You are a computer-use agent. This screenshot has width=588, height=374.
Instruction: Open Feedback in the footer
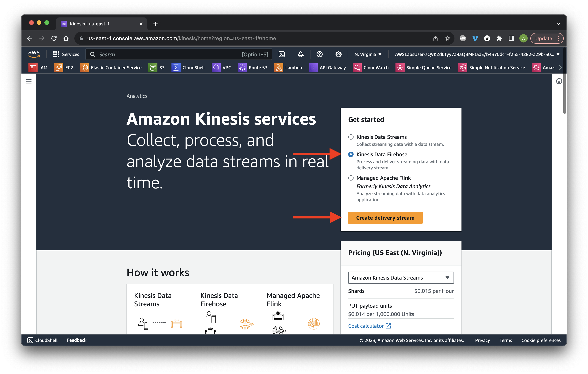[x=77, y=340]
